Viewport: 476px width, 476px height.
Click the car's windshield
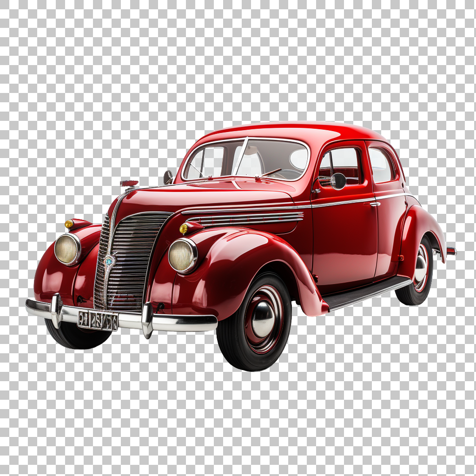245,159
